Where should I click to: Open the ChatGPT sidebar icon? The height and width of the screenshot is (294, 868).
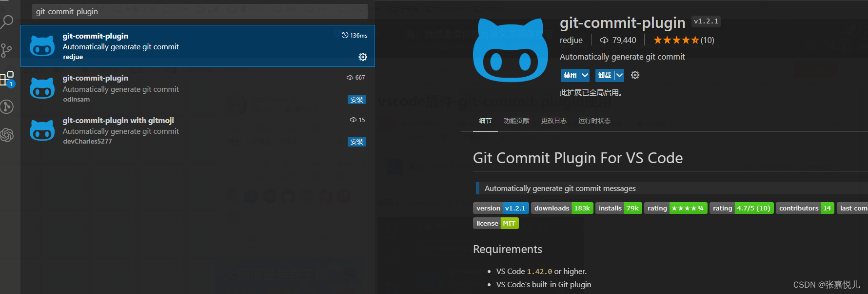point(7,135)
